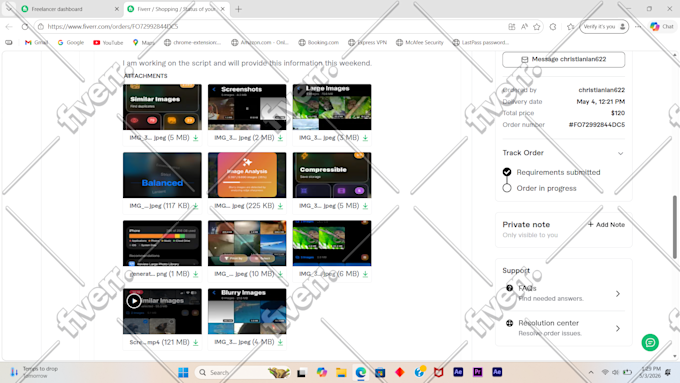
Task: Play the Similar Images mp4 video
Action: [x=134, y=301]
